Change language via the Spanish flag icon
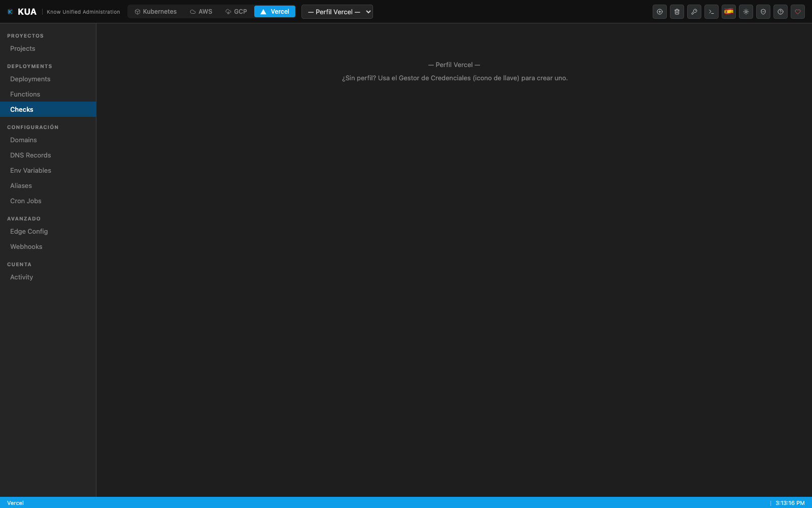 coord(729,12)
